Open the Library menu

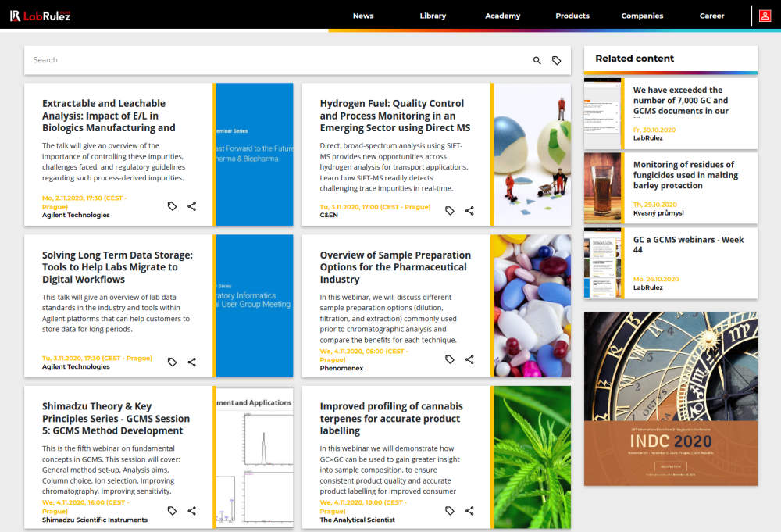click(x=433, y=16)
